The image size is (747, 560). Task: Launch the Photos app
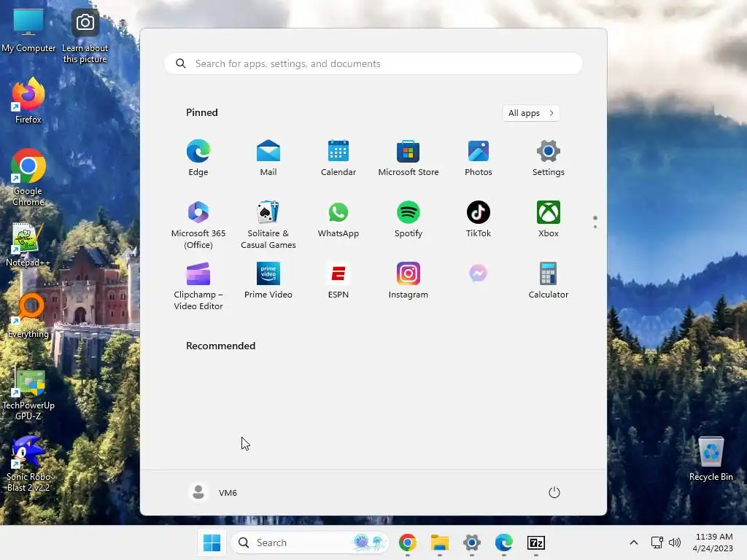(479, 158)
